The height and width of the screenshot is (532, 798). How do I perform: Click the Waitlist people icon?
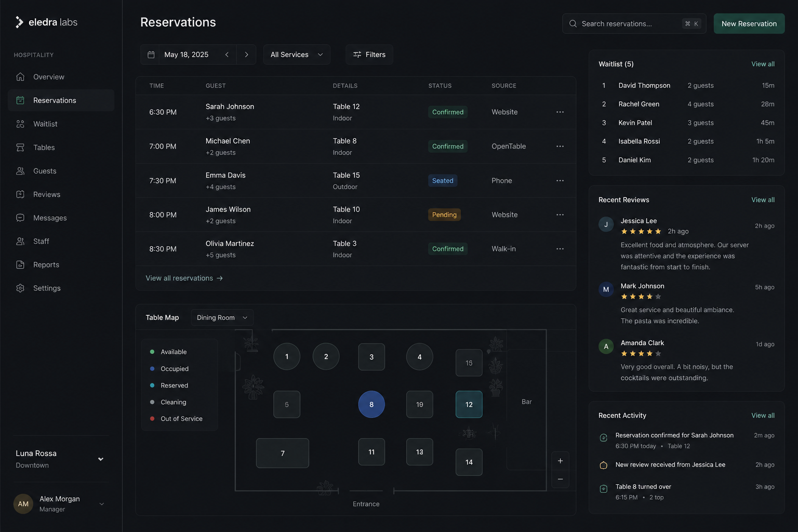(20, 124)
